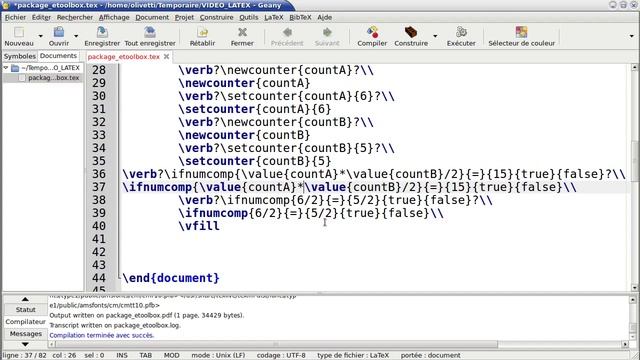Image resolution: width=640 pixels, height=360 pixels.
Task: Click the Nouveau new file icon
Action: [x=19, y=32]
